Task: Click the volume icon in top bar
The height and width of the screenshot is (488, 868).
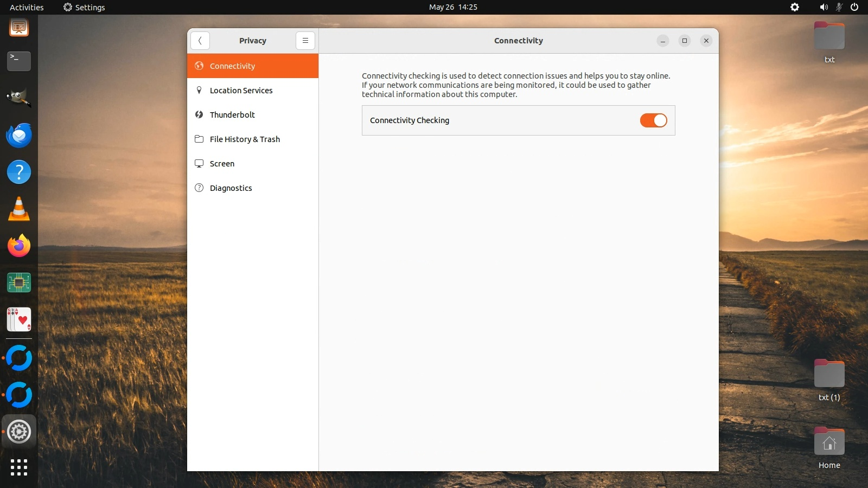Action: point(824,7)
